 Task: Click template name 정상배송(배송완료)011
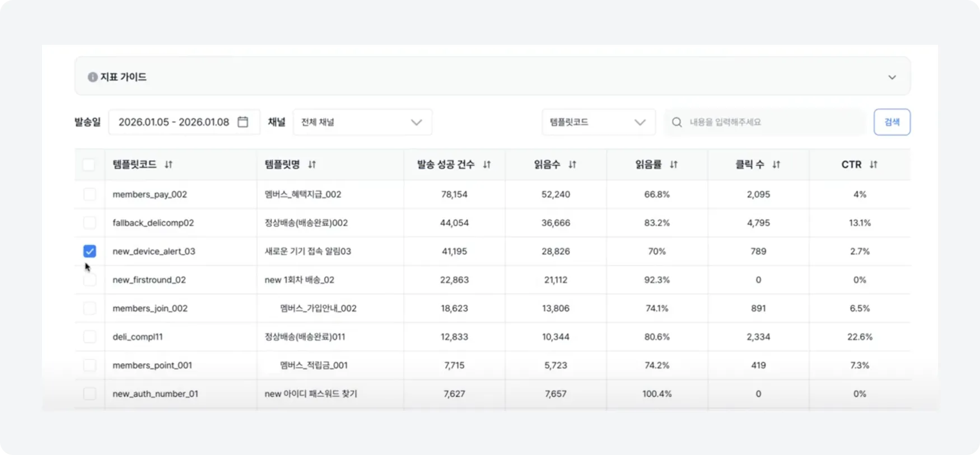pyautogui.click(x=305, y=337)
